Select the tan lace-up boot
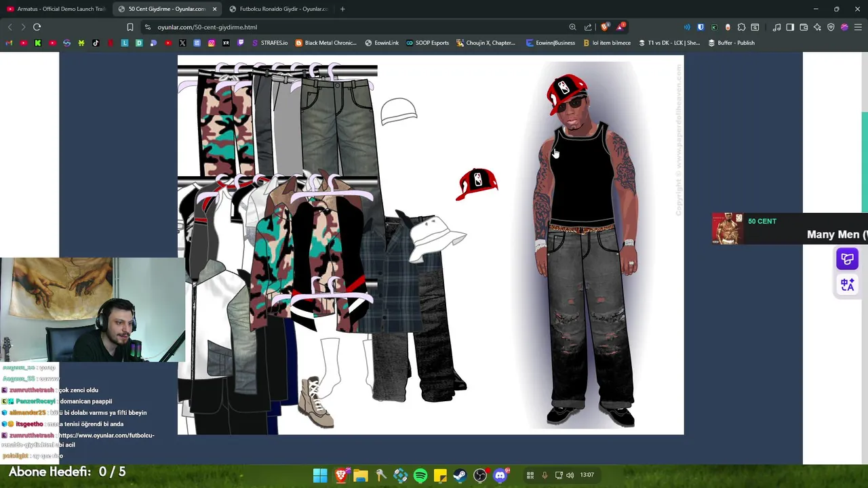The height and width of the screenshot is (488, 868). 316,402
